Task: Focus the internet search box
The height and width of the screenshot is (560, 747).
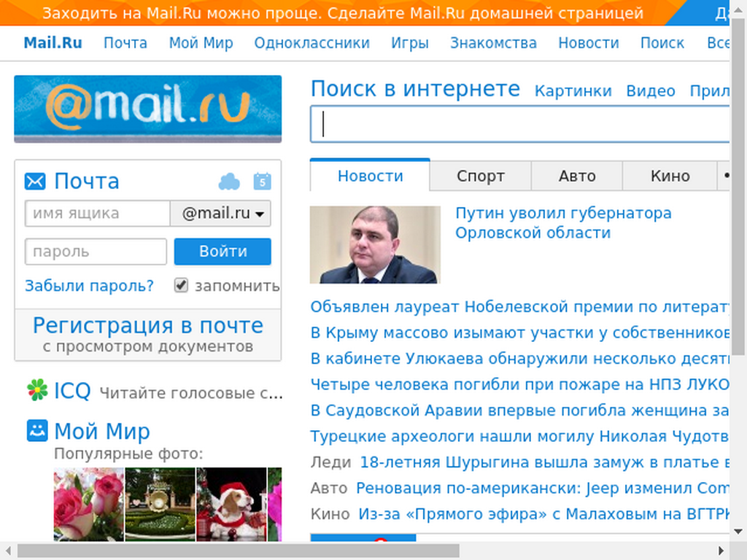Action: pos(519,124)
